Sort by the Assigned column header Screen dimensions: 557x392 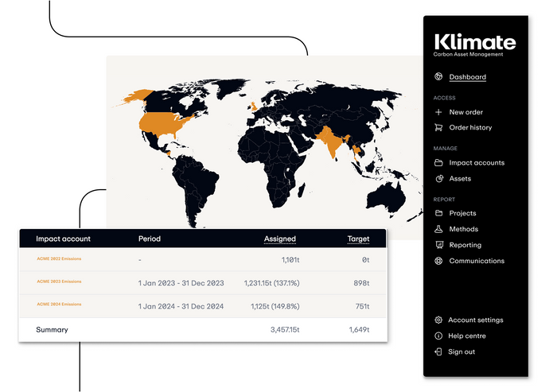pos(280,239)
